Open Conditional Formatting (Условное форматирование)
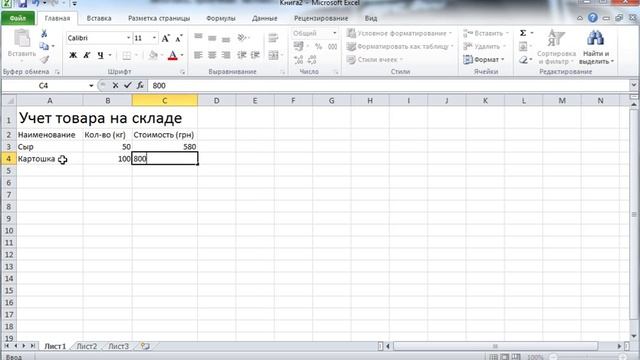Image resolution: width=640 pixels, height=360 pixels. (x=400, y=33)
